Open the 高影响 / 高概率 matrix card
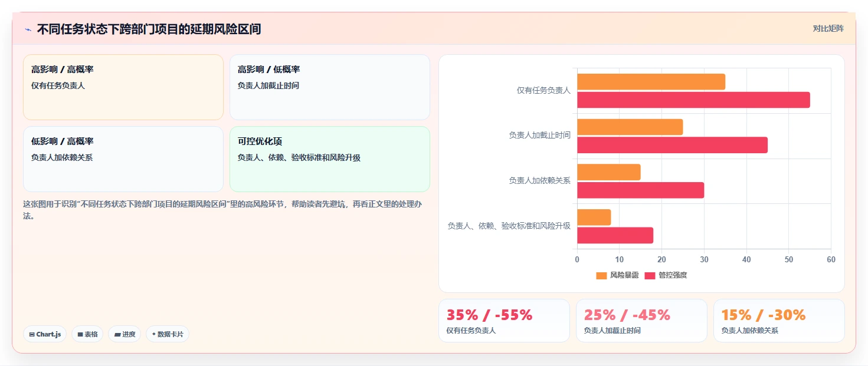The width and height of the screenshot is (868, 366). pos(123,87)
